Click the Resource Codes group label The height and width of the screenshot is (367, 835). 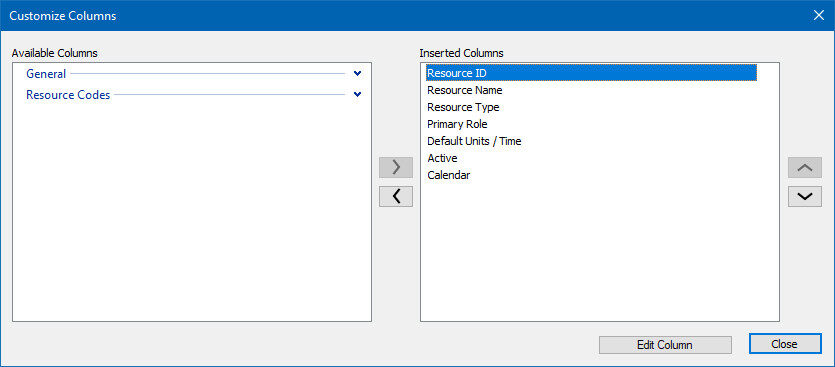(68, 95)
